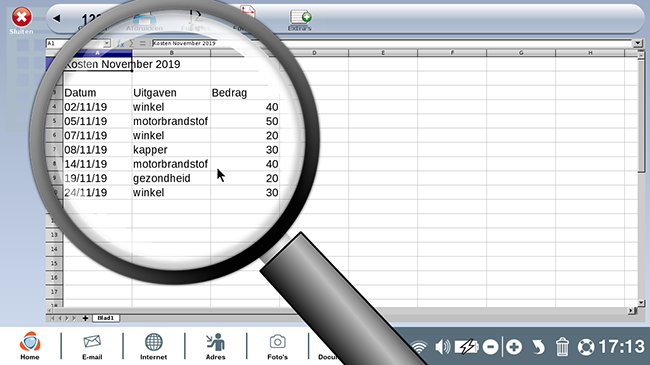Screen dimensions: 650x365
Task: Select column E header
Action: tap(383, 53)
